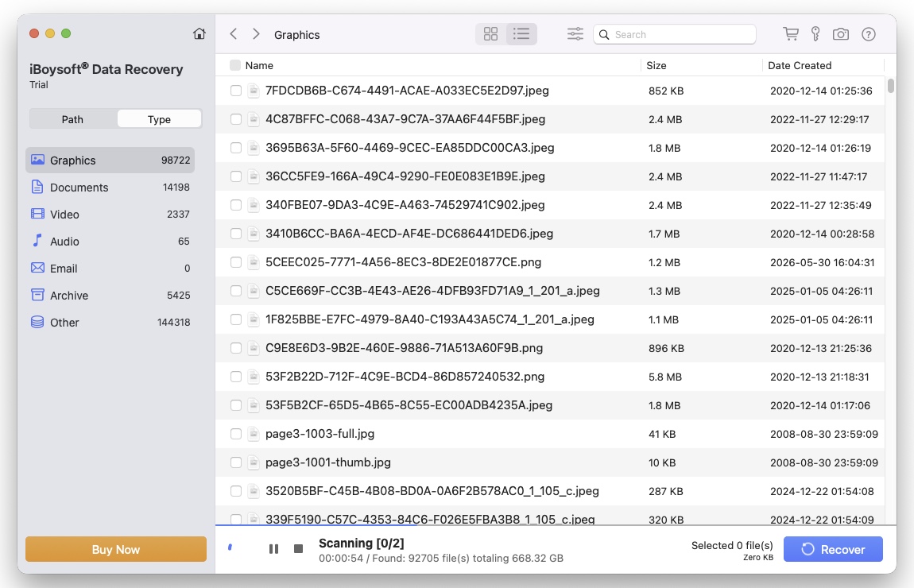Select file C5CE669F-CC3B-4E43 _1_201_a.jpeg

click(x=432, y=290)
